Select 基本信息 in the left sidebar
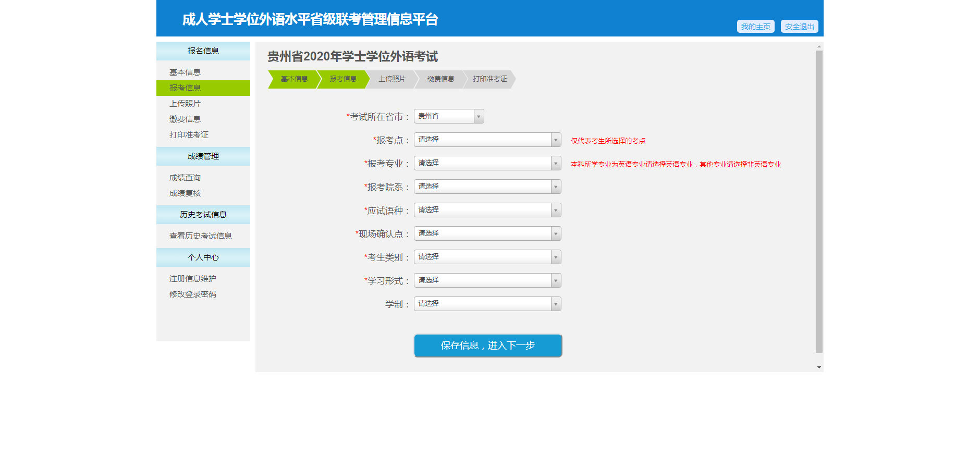 pyautogui.click(x=185, y=72)
